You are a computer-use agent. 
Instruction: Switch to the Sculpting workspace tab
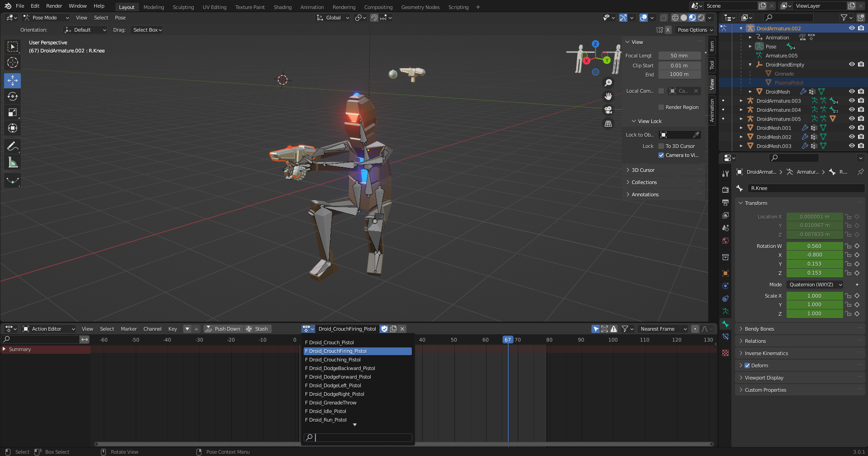(x=183, y=7)
